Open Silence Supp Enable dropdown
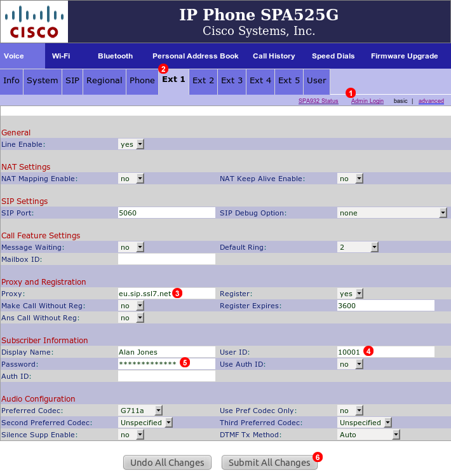The height and width of the screenshot is (476, 451). click(x=131, y=435)
